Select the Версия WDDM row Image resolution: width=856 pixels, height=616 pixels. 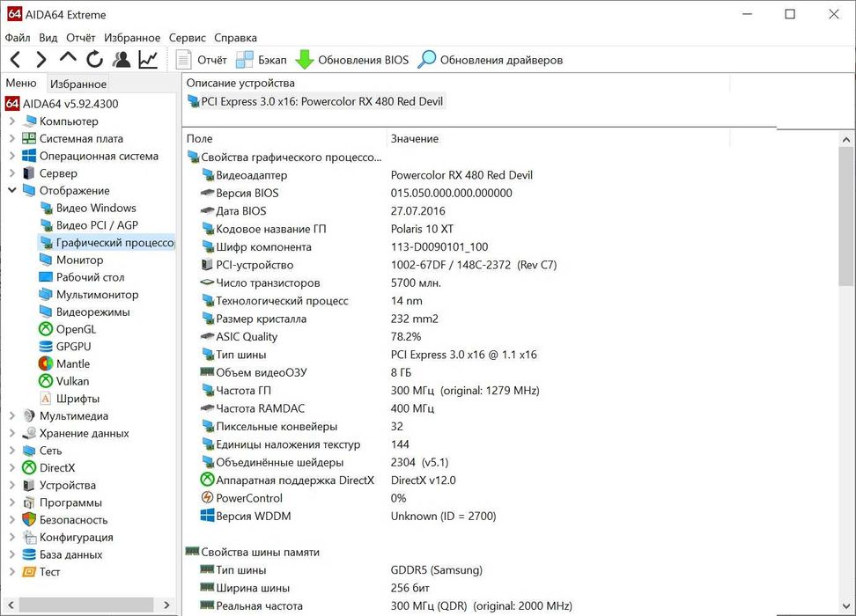coord(348,517)
